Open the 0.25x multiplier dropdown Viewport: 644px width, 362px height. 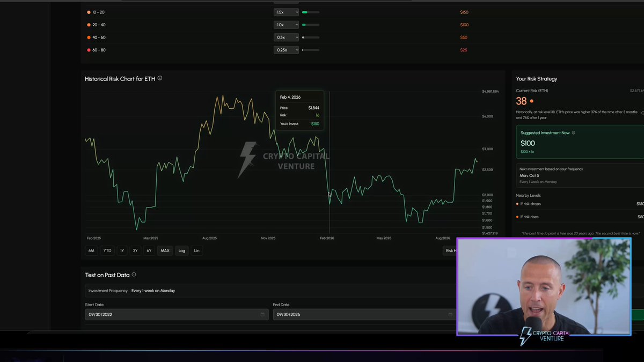point(286,50)
